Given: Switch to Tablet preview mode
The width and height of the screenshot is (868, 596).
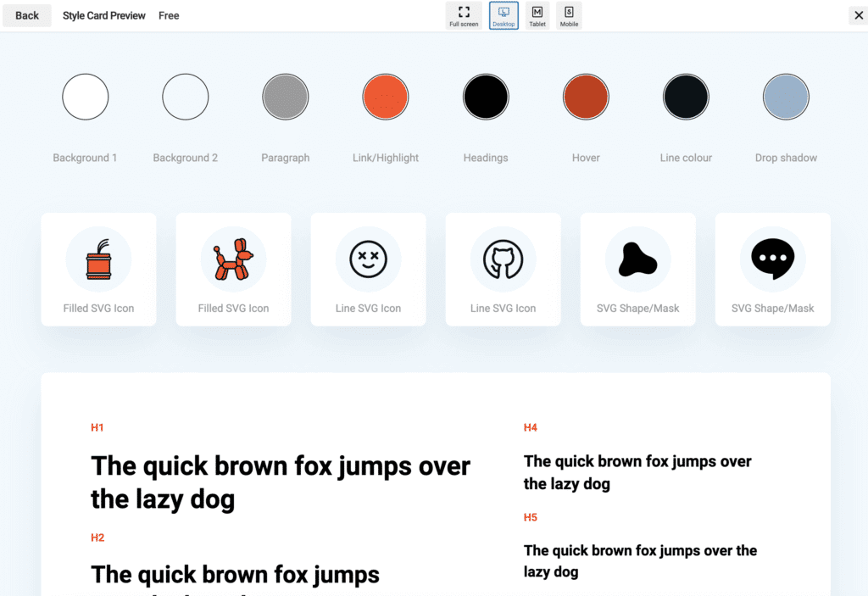Looking at the screenshot, I should tap(537, 15).
